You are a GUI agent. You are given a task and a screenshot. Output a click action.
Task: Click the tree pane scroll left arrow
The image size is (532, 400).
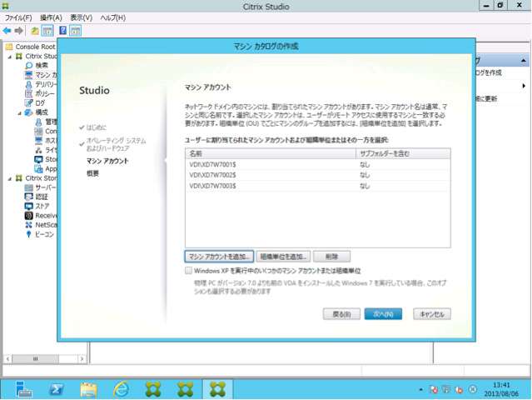pos(7,359)
